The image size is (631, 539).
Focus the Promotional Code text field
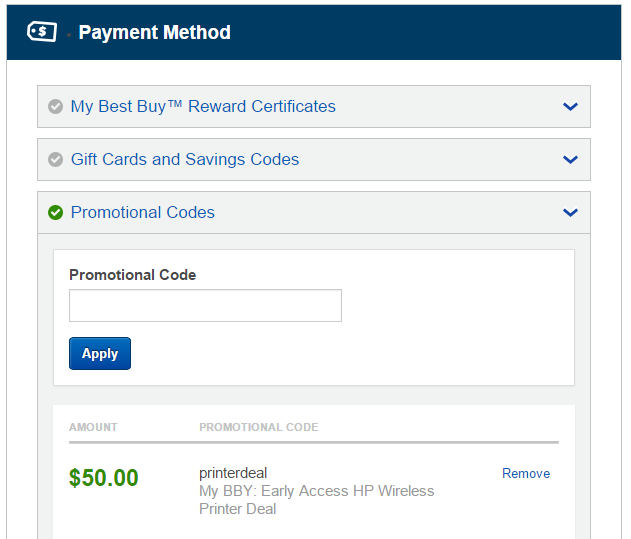pos(205,306)
